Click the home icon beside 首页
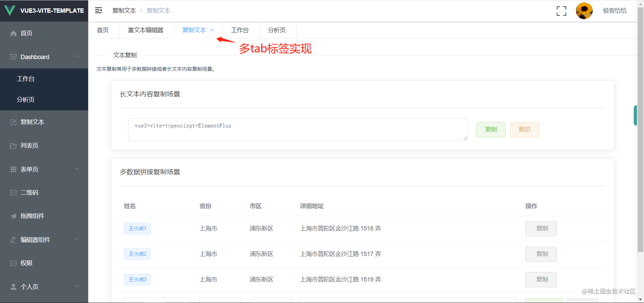This screenshot has height=303, width=644. 13,33
